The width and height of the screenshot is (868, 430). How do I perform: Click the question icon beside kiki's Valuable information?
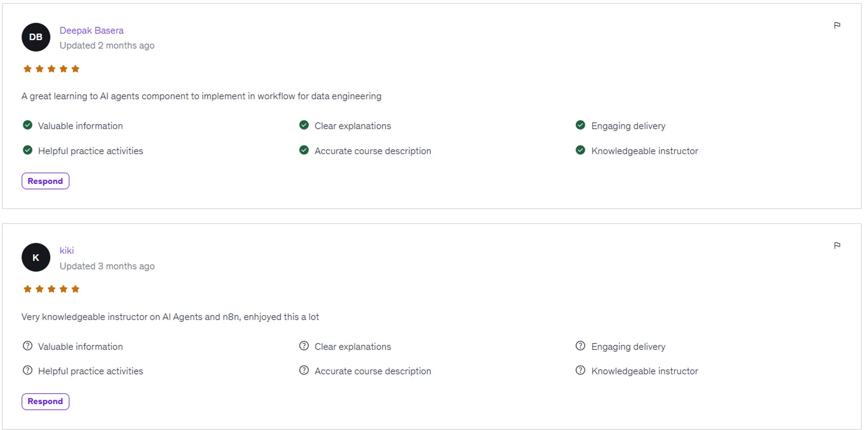coord(27,346)
